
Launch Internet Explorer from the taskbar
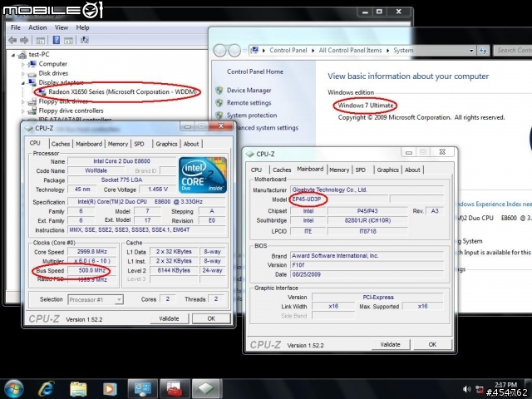tap(47, 389)
